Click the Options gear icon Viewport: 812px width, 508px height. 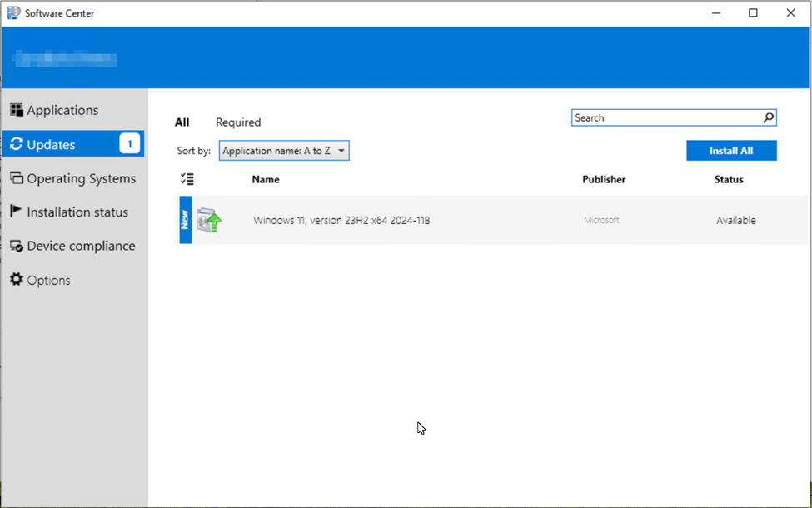click(x=16, y=280)
